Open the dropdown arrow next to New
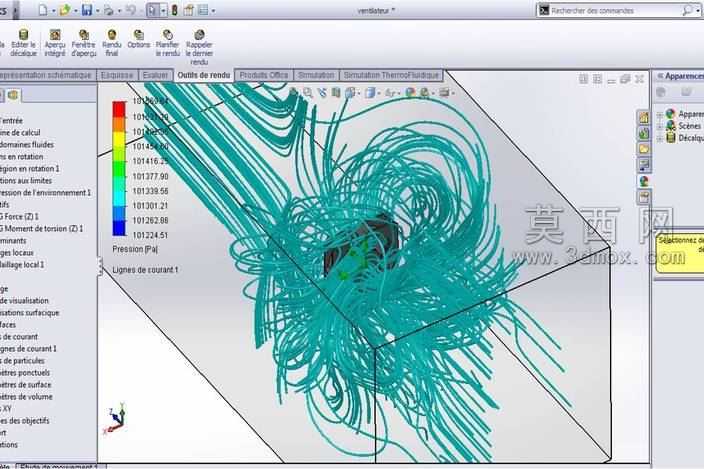Screen dimensions: 704x469 (54, 10)
